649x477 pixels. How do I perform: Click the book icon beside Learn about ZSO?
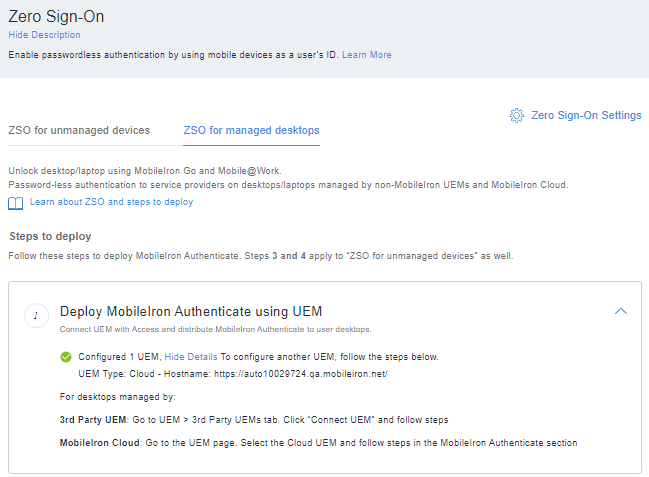[x=15, y=203]
